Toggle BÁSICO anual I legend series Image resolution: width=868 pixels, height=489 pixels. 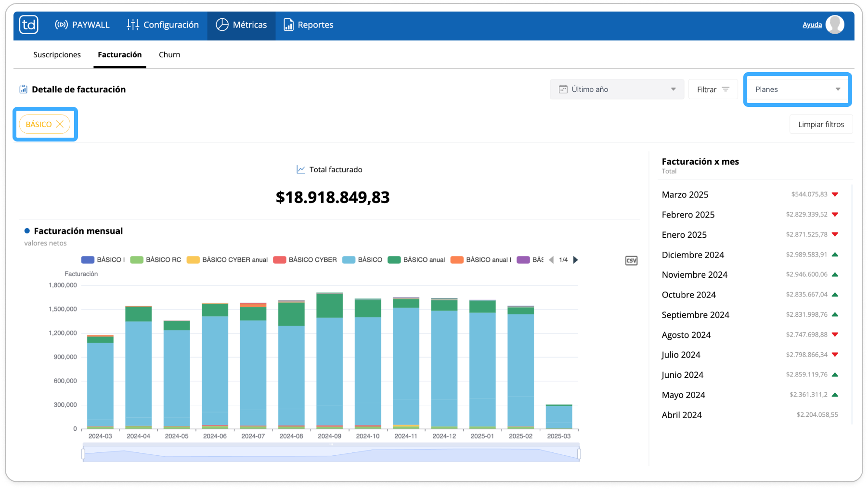(481, 260)
